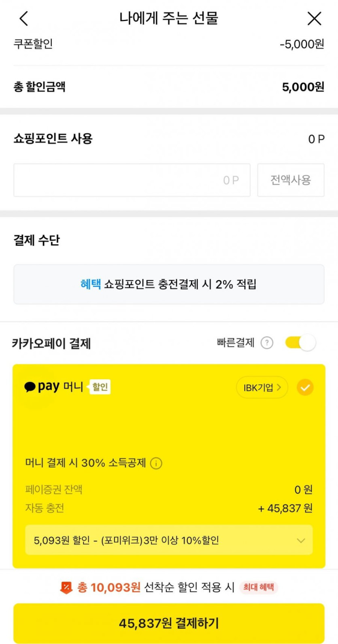This screenshot has width=338, height=644.
Task: Tap the dropdown chevron on discount selector
Action: point(301,540)
